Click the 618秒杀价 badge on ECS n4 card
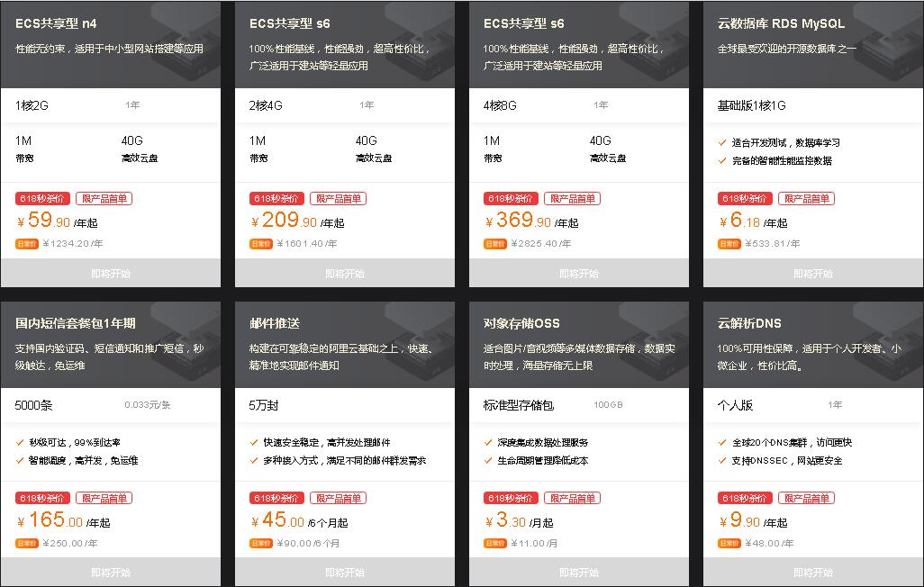The height and width of the screenshot is (587, 924). [x=42, y=199]
